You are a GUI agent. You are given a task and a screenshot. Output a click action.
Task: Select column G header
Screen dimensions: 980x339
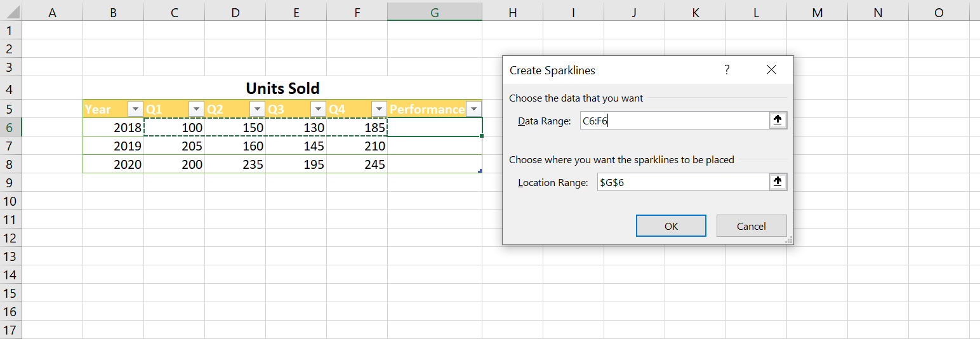pyautogui.click(x=434, y=12)
